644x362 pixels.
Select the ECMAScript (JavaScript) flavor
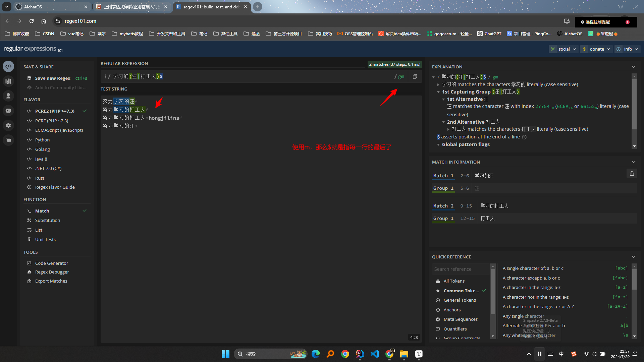(x=59, y=130)
